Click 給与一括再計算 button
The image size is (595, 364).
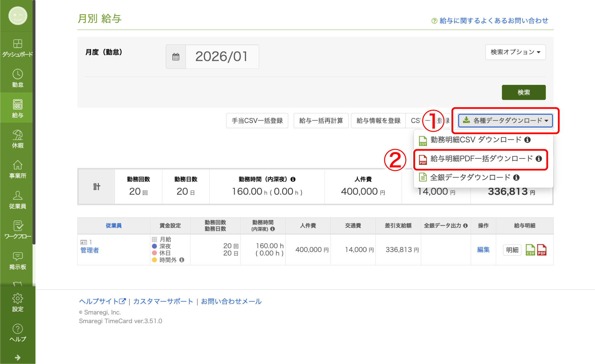coord(321,121)
